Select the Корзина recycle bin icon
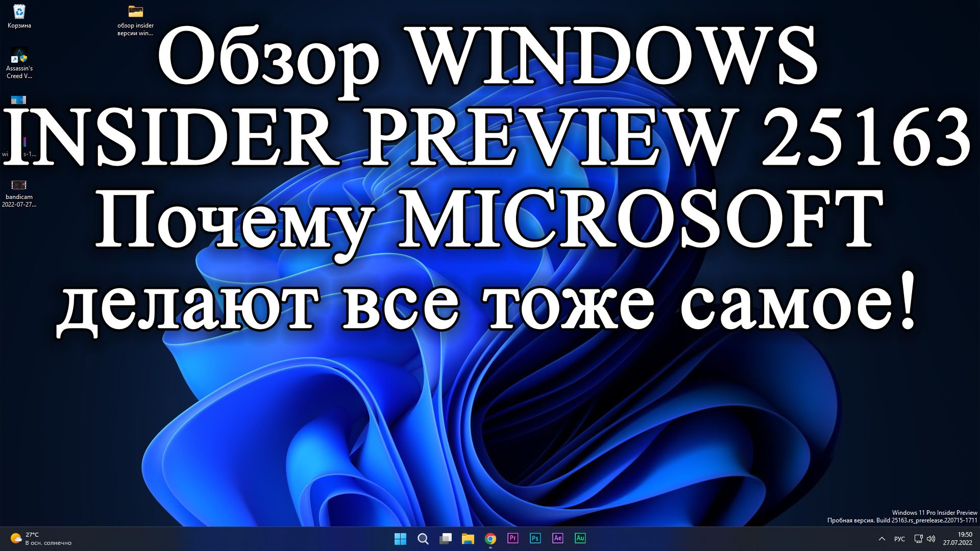The image size is (980, 551). (19, 15)
